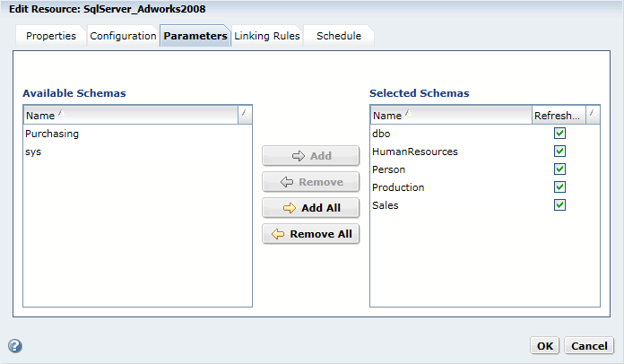The width and height of the screenshot is (624, 364).
Task: Sort Selected Schemas by Name column header
Action: [450, 115]
